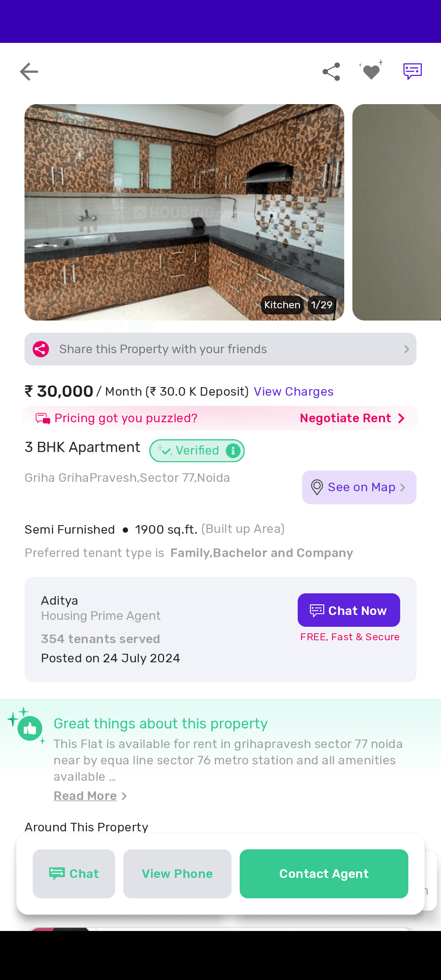Tap the map pin icon

[317, 487]
